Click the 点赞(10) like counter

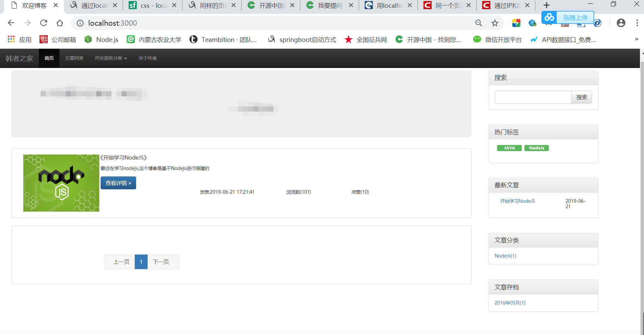tap(360, 192)
